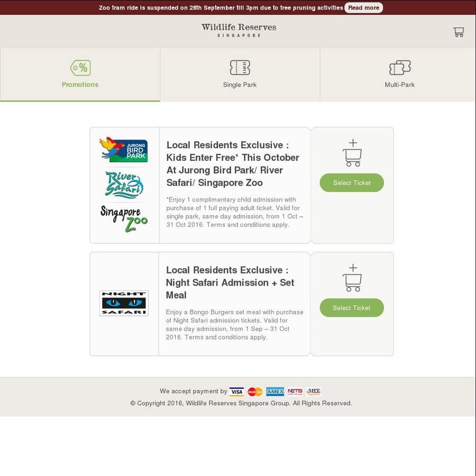The image size is (476, 476).
Task: Click the Multi-Park double ticket icon
Action: pyautogui.click(x=400, y=67)
